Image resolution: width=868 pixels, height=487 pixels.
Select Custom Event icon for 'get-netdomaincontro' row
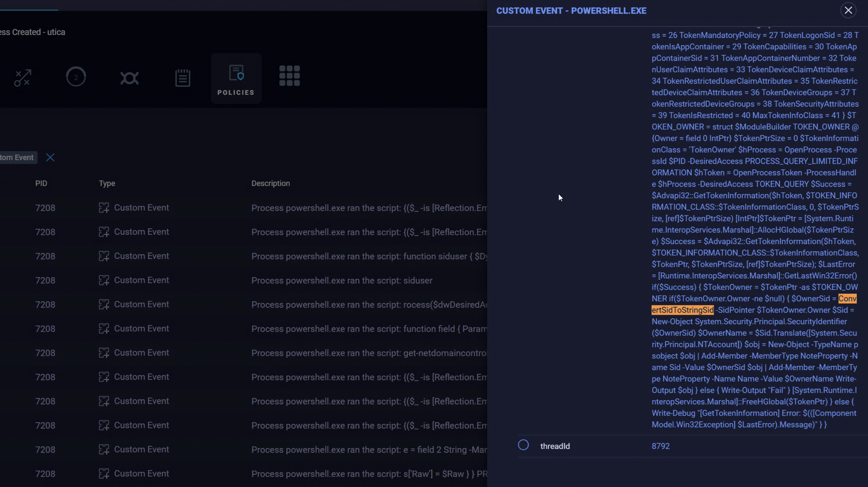104,353
